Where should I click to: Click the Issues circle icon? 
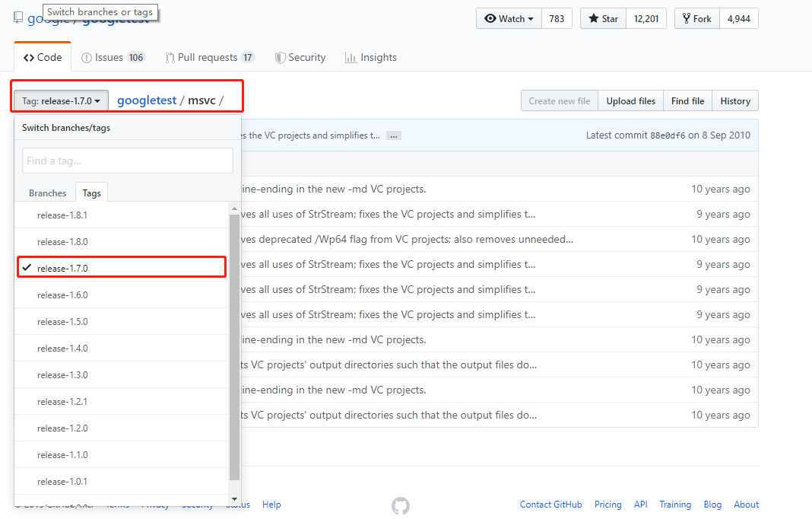[x=87, y=58]
